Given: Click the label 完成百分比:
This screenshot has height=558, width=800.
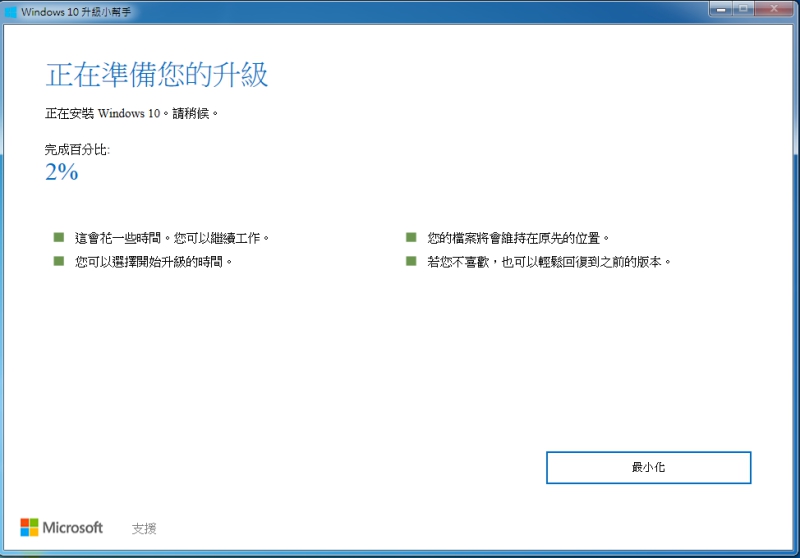Looking at the screenshot, I should click(77, 149).
